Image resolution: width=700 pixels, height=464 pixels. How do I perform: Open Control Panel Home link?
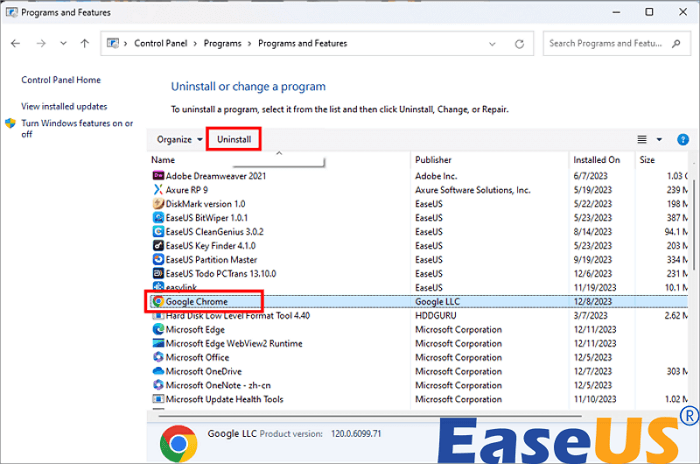(x=61, y=80)
